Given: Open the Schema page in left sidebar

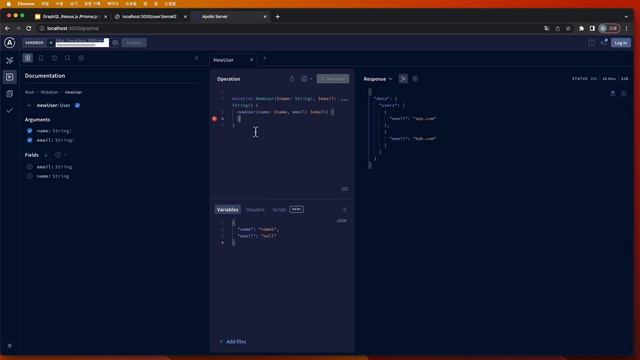Looking at the screenshot, I should click(10, 60).
